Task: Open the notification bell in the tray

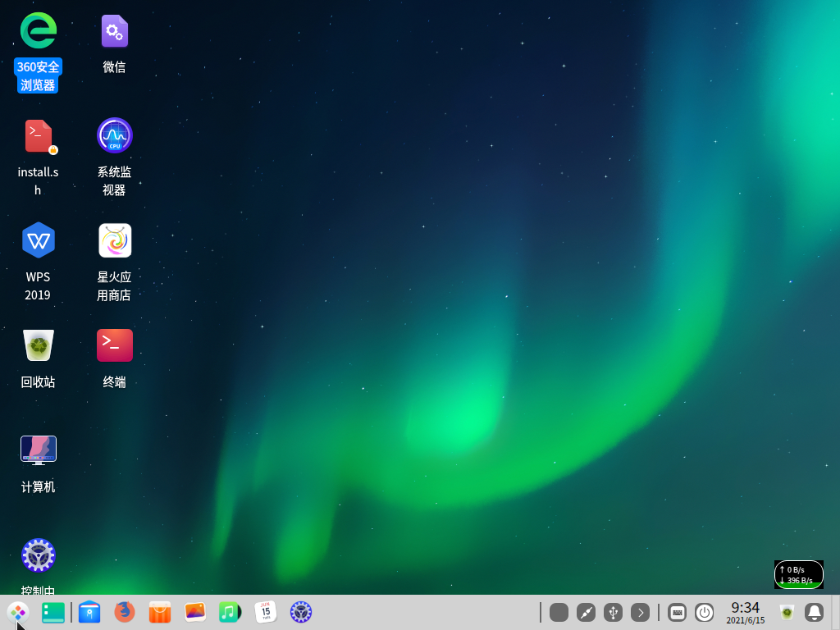Action: (814, 612)
